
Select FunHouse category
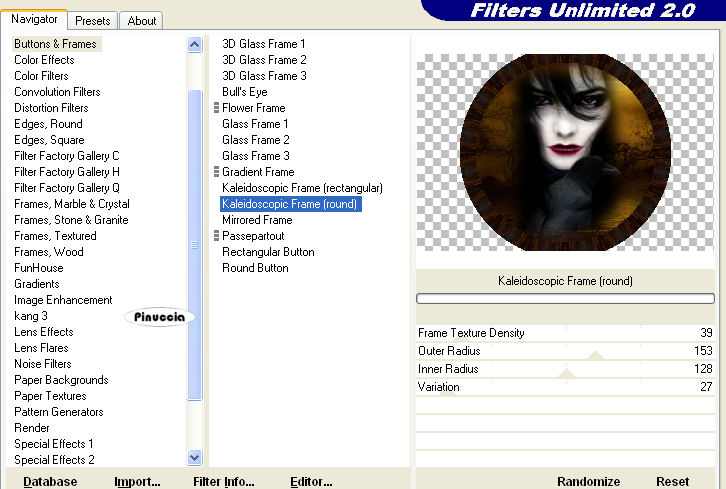click(39, 268)
